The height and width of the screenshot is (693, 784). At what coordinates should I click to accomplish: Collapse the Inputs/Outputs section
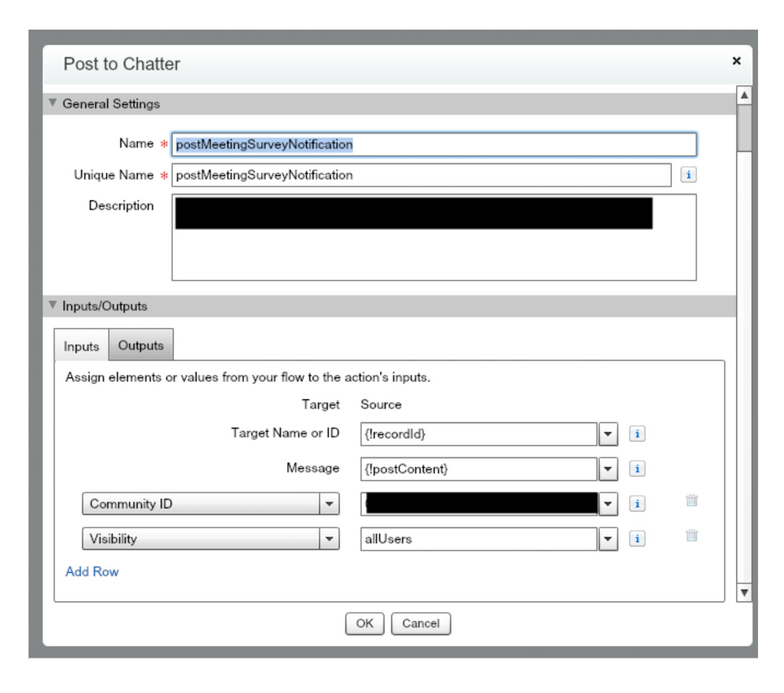coord(52,305)
